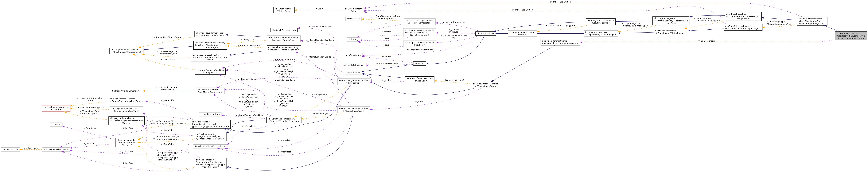This screenshot has height=172, width=868.
Task: Click the m_ReferenceCountLock edge label
Action: coord(319,27)
